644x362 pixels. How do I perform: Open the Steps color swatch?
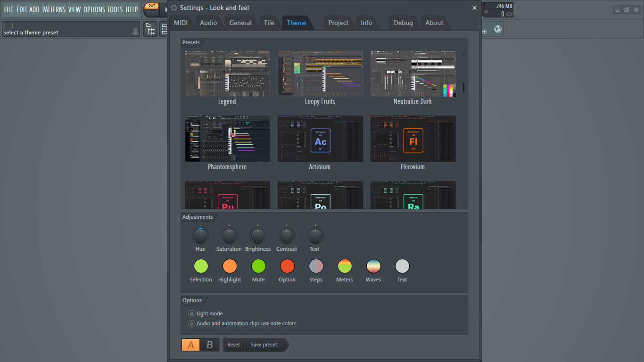316,266
